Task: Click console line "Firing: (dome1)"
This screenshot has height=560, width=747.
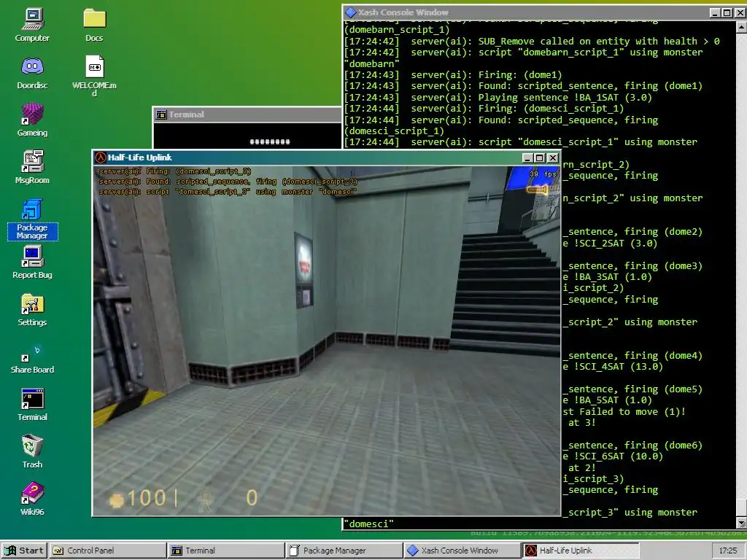Action: point(520,75)
